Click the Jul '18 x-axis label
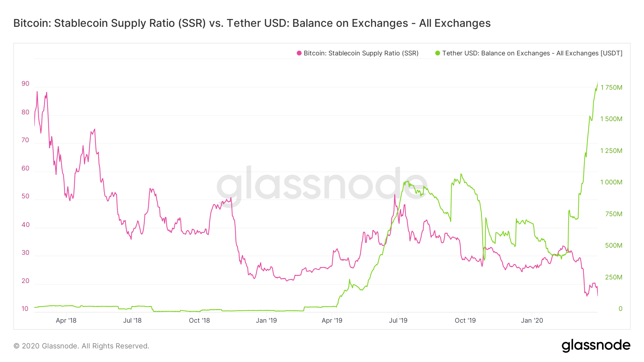Viewport: 644px width, 362px height. pyautogui.click(x=132, y=321)
